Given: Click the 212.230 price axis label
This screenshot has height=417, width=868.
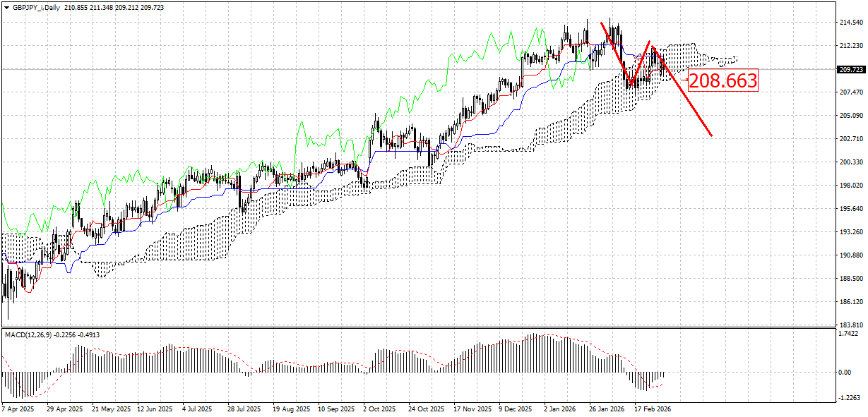Looking at the screenshot, I should pyautogui.click(x=851, y=46).
